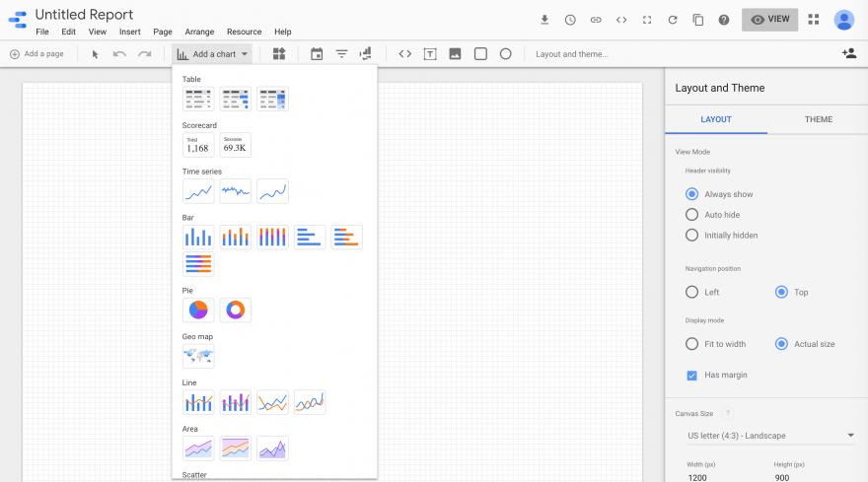
Task: Choose the 100% stacked horizontal bar chart
Action: [x=198, y=264]
